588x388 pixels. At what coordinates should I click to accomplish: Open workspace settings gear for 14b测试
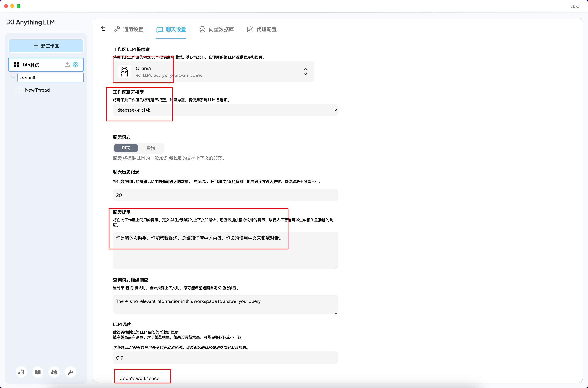[x=76, y=65]
